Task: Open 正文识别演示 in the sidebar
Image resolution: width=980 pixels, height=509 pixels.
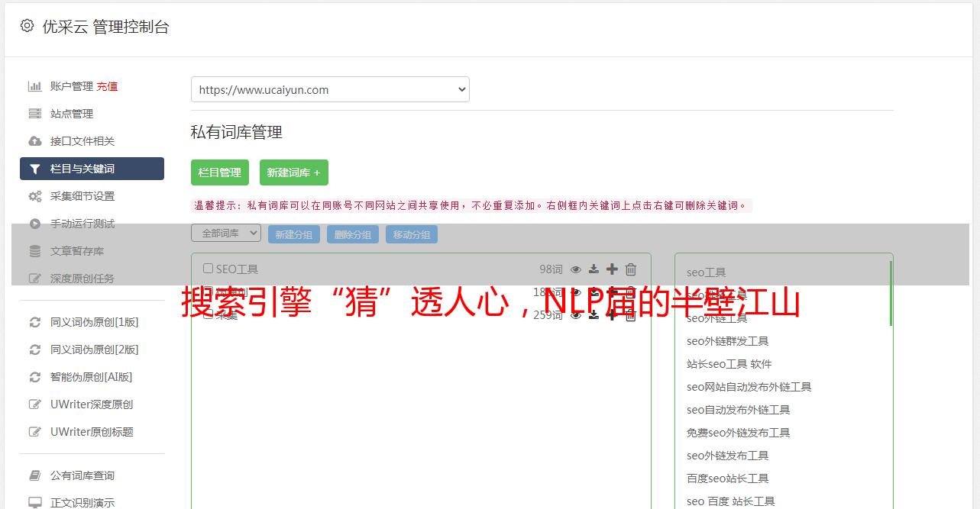Action: point(82,503)
